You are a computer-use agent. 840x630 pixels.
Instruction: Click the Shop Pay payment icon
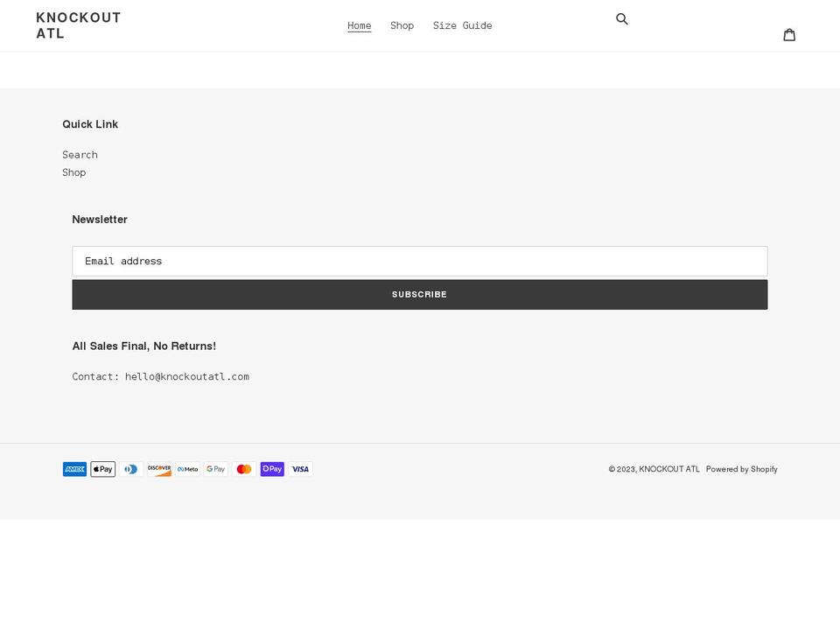pyautogui.click(x=272, y=469)
